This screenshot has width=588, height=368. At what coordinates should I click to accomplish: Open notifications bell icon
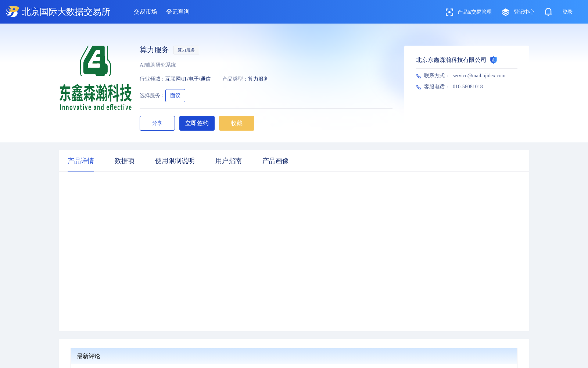pyautogui.click(x=548, y=12)
